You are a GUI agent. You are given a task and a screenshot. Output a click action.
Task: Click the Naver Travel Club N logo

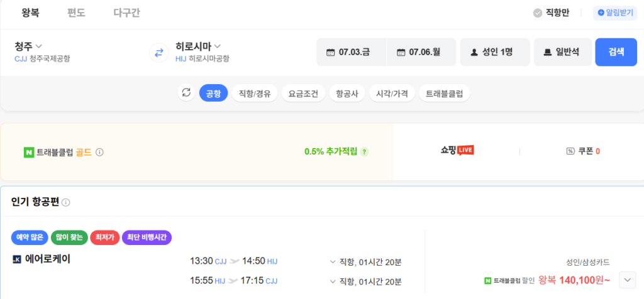point(28,152)
